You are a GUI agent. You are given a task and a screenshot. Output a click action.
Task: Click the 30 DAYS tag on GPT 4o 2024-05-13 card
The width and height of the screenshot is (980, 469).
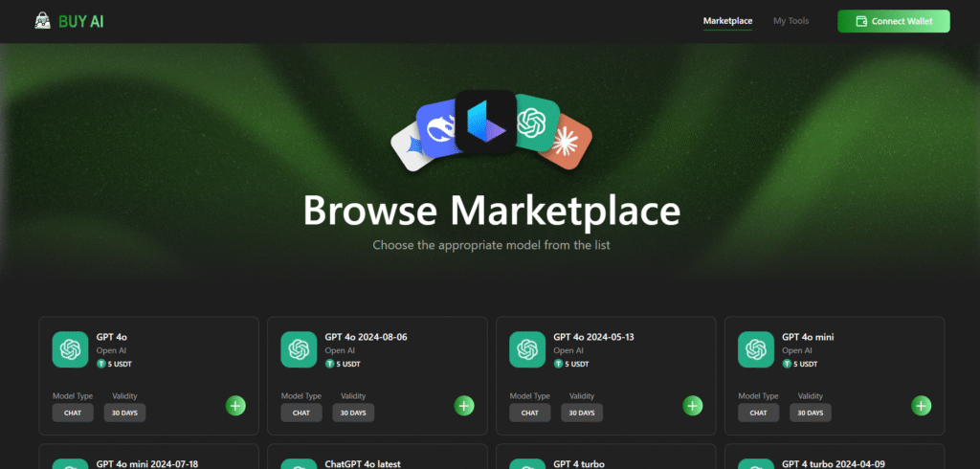[x=583, y=413]
